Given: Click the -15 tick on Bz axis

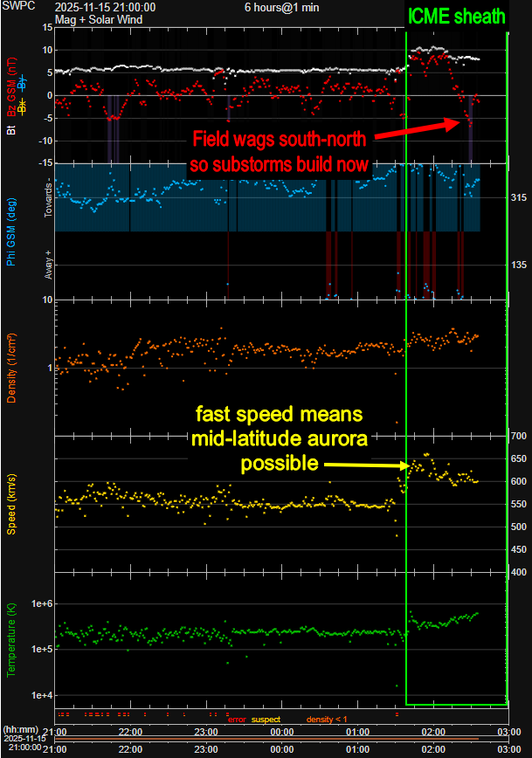Looking at the screenshot, I should click(x=46, y=163).
